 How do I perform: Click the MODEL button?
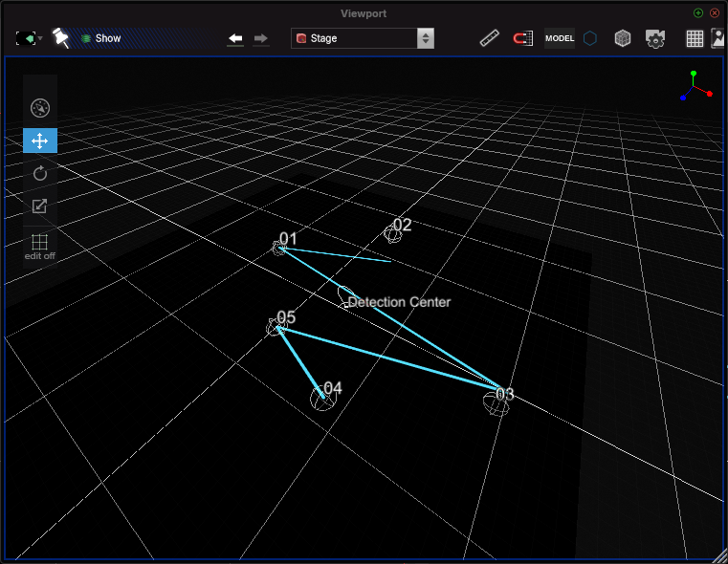(x=560, y=38)
